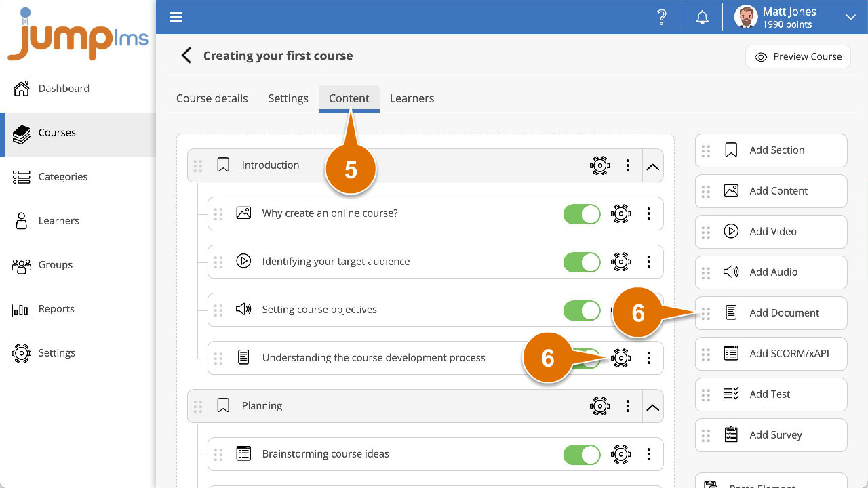The width and height of the screenshot is (868, 488).
Task: Open three-dot menu for Planning section
Action: coord(628,406)
